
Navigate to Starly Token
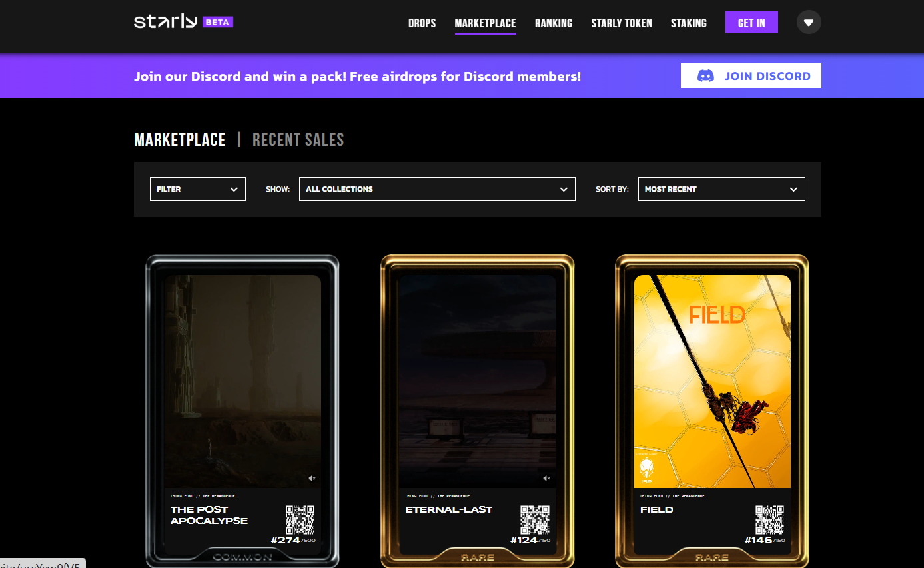pos(622,23)
